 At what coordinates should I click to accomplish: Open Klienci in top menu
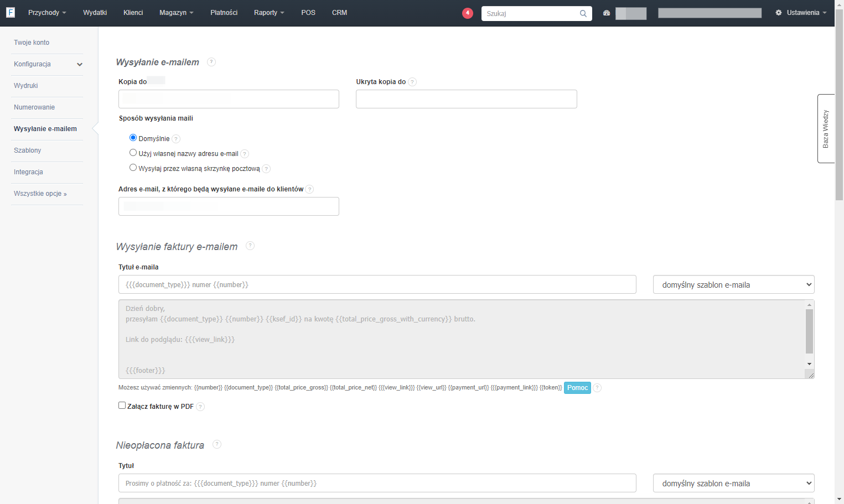(133, 13)
